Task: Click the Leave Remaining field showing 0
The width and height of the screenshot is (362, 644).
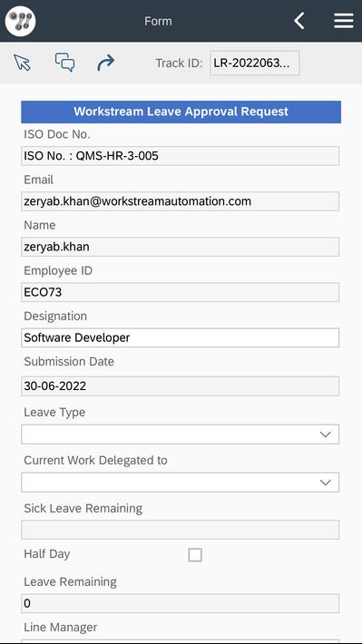Action: tap(180, 603)
